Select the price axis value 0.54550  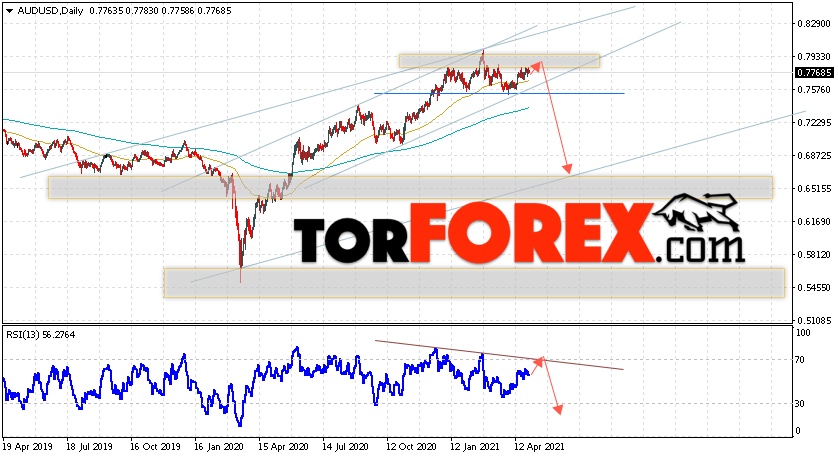pos(814,288)
